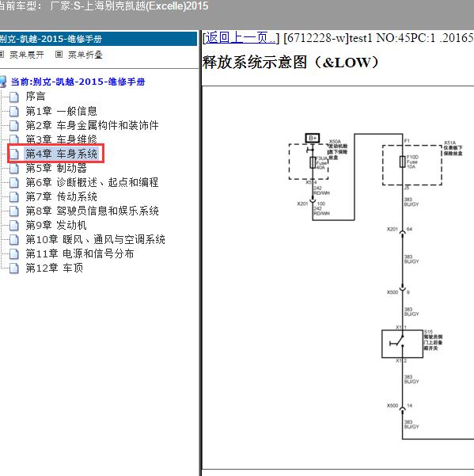
Task: Open 第2章 车身金属构件和装饰件
Action: (x=92, y=125)
